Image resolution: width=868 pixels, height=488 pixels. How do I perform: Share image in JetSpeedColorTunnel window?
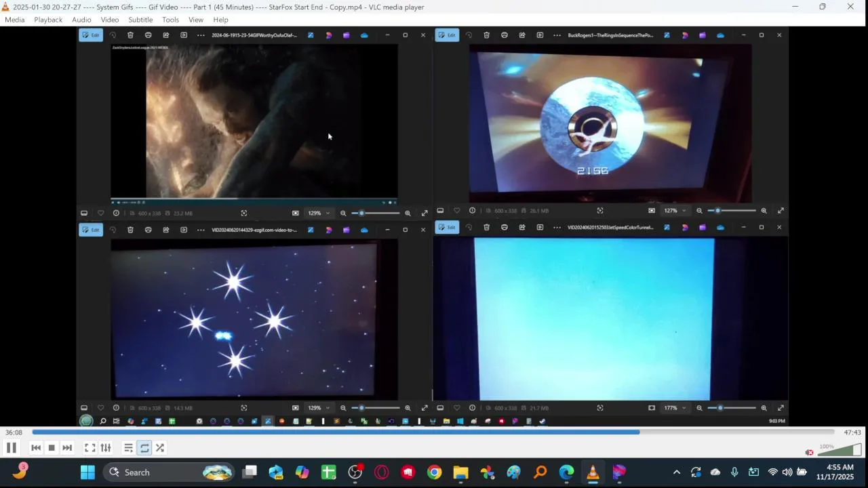521,228
